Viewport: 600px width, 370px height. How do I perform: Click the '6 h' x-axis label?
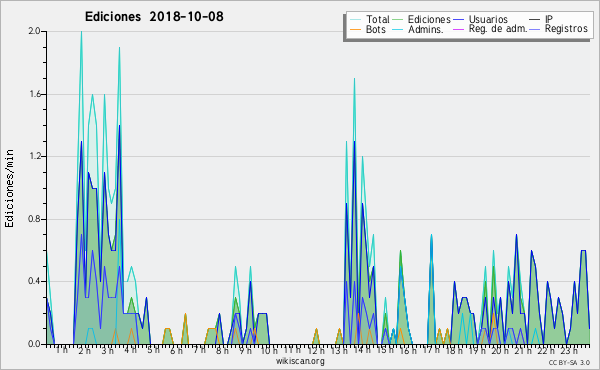pos(176,351)
